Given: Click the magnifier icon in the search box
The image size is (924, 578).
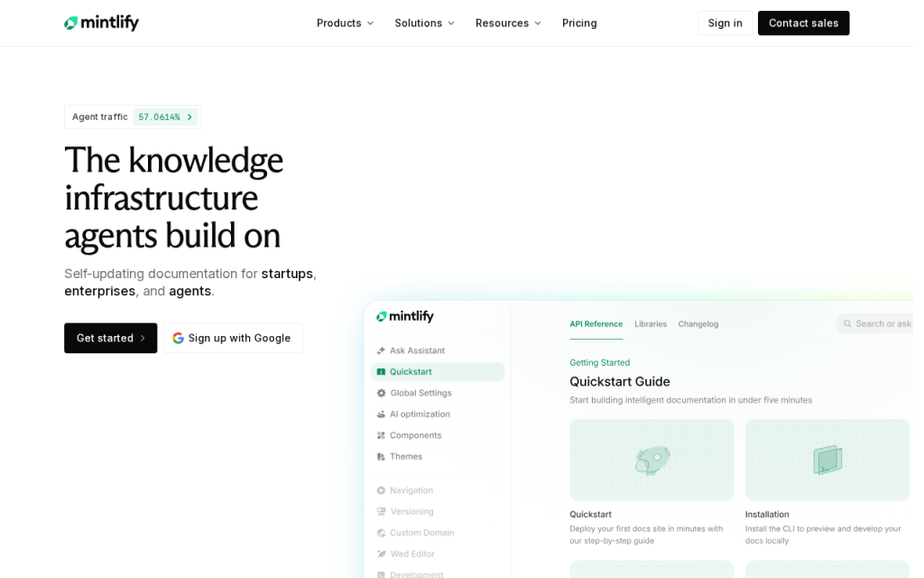Looking at the screenshot, I should 847,324.
